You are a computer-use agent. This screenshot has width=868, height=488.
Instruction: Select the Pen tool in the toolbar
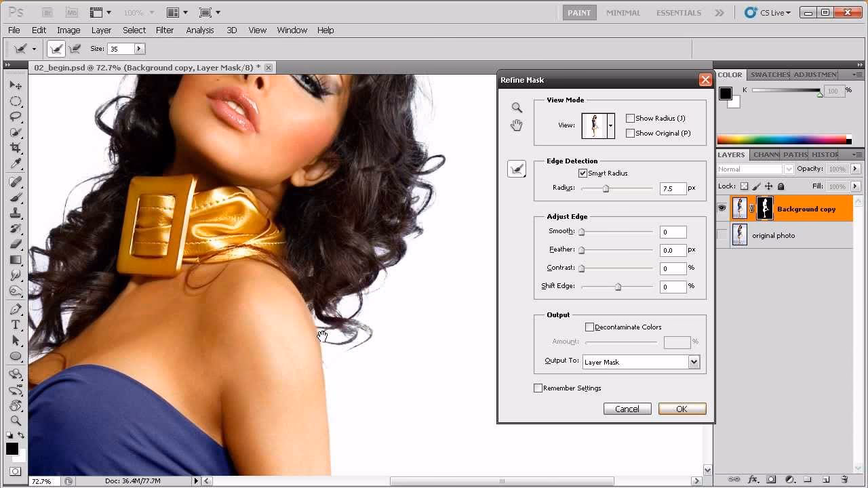click(x=15, y=308)
